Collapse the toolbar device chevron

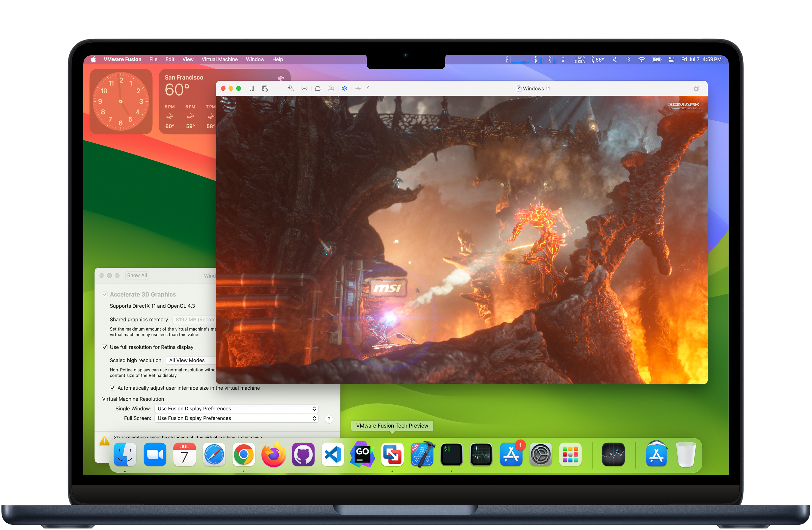368,88
